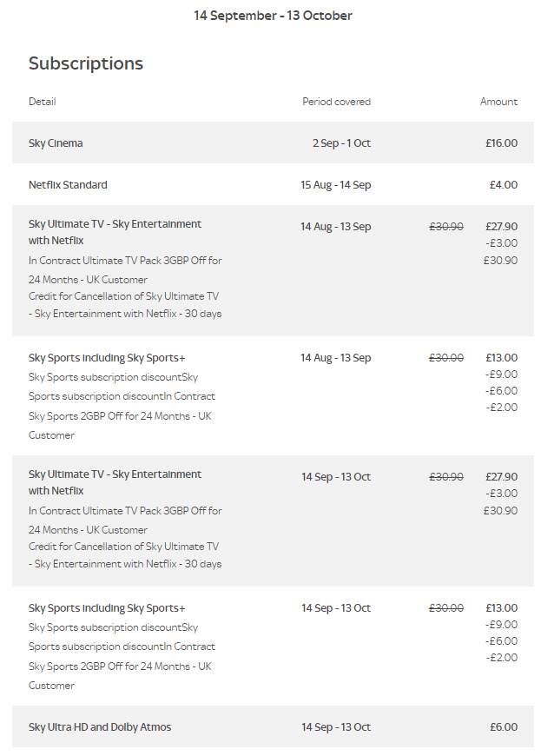
Task: Select Sky Ultra HD and Dolby Atmos
Action: (100, 727)
